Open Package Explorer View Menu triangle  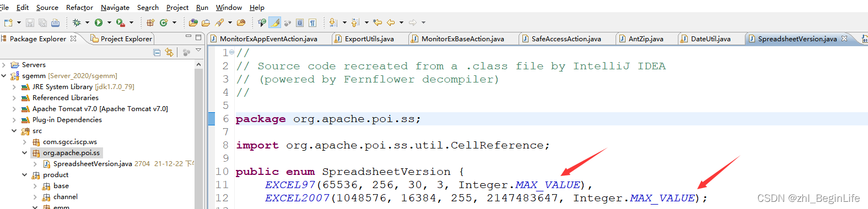pos(198,51)
